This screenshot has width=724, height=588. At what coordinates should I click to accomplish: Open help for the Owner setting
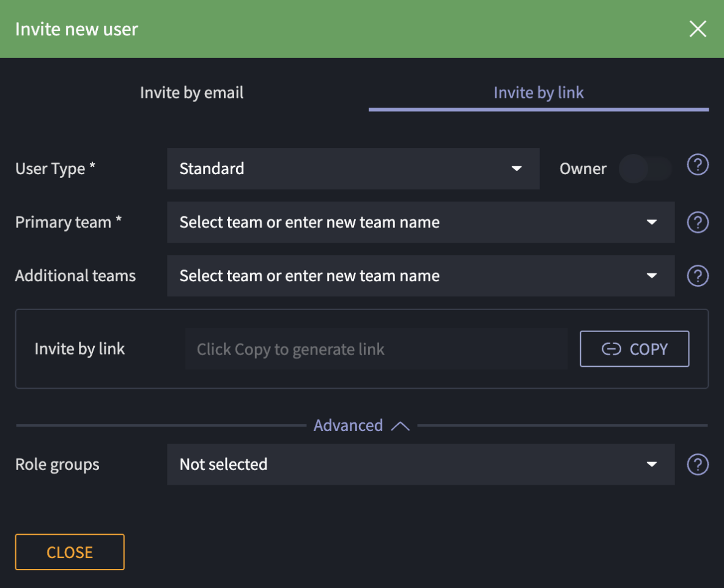coord(698,165)
